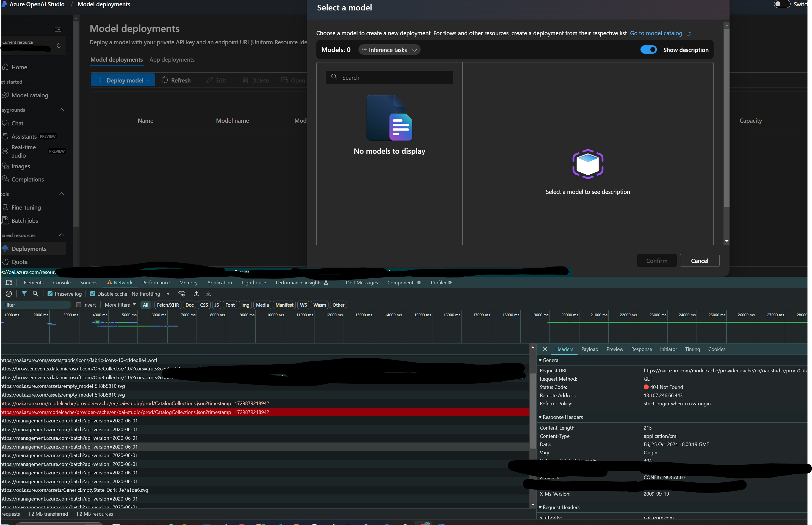Click the DevTools network search icon
Viewport: 812px width, 525px height.
pyautogui.click(x=35, y=293)
